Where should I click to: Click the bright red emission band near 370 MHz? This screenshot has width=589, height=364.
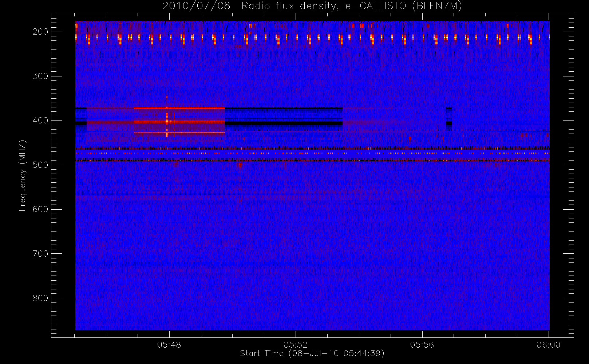179,108
